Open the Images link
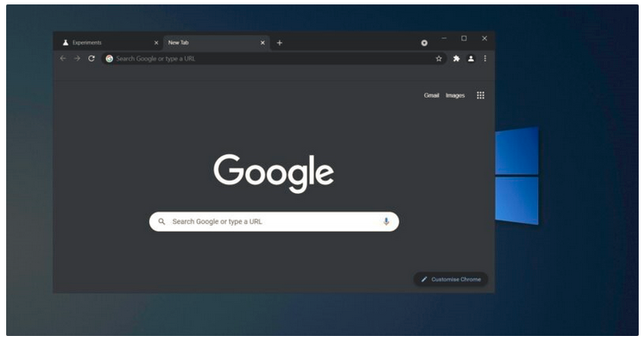Image resolution: width=644 pixels, height=343 pixels. click(x=455, y=95)
